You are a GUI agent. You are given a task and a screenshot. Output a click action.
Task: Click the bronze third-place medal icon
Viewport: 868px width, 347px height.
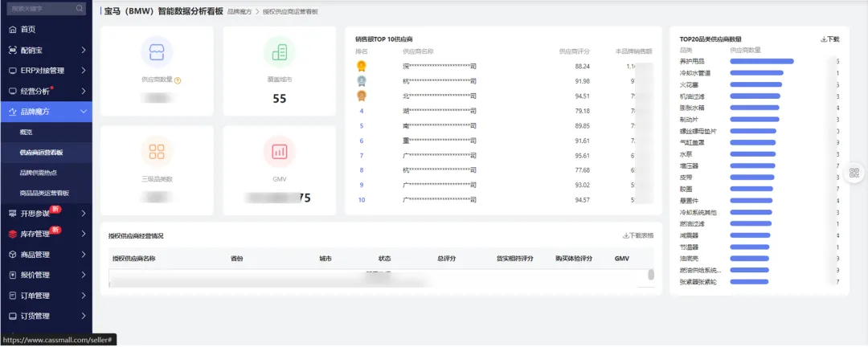tap(362, 96)
